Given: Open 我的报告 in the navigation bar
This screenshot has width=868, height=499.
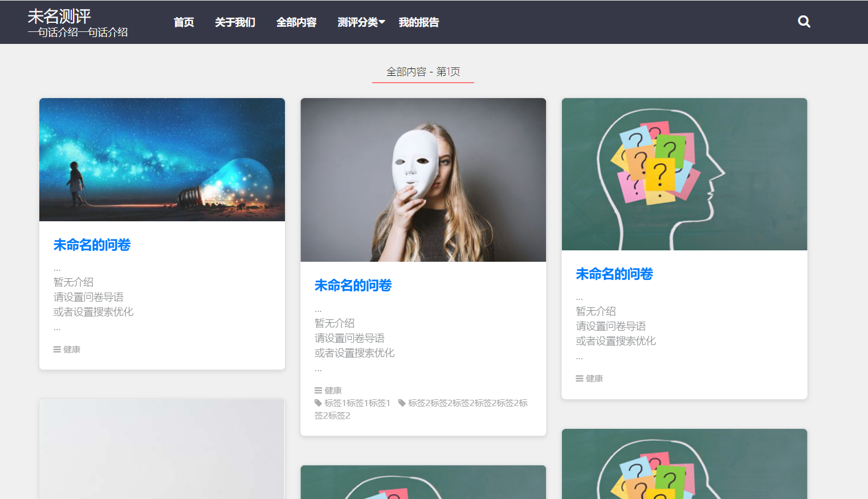Looking at the screenshot, I should 419,22.
